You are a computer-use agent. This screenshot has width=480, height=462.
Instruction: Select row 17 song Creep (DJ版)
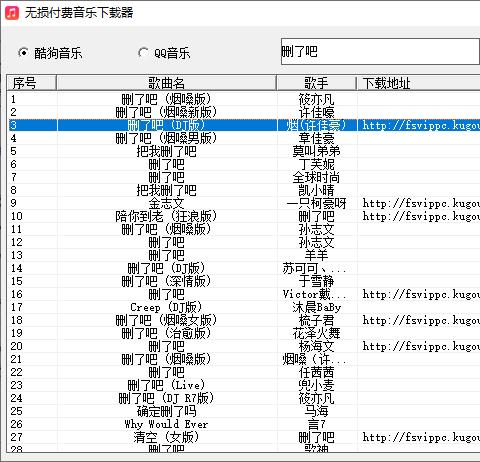pos(166,307)
